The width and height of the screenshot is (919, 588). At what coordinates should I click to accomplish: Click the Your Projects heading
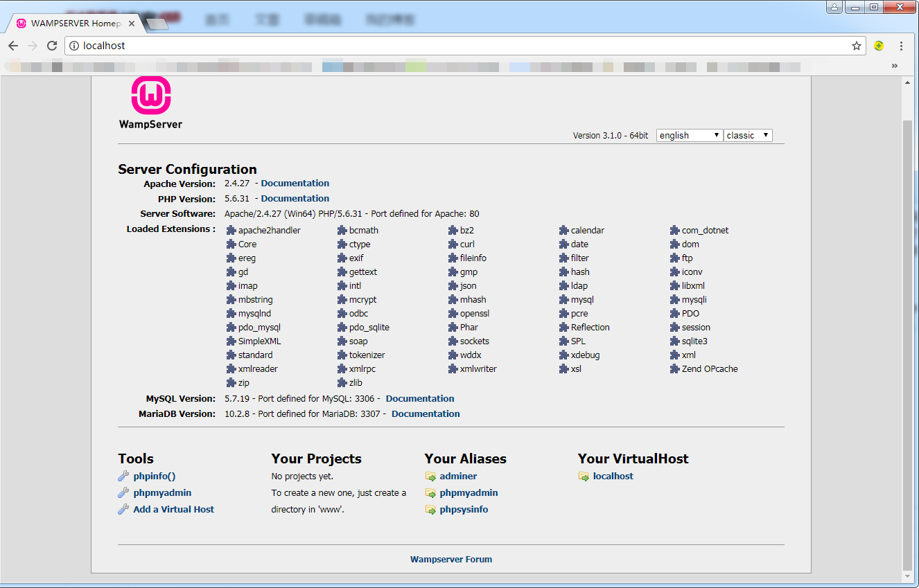pos(316,458)
